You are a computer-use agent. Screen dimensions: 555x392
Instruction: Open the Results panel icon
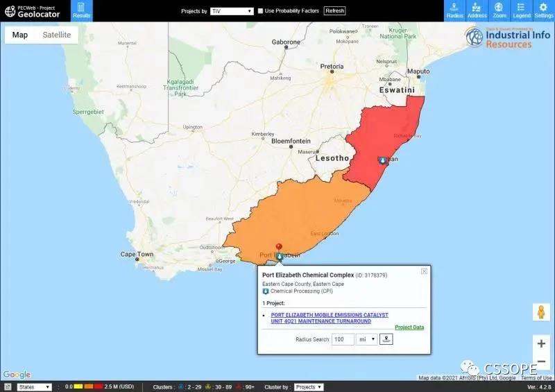point(81,10)
